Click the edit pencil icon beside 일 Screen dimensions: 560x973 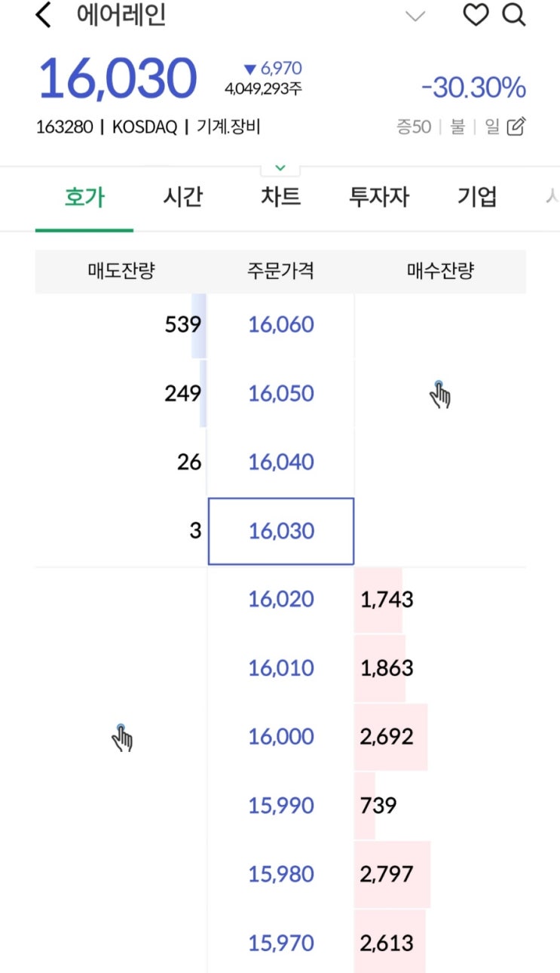pyautogui.click(x=516, y=127)
